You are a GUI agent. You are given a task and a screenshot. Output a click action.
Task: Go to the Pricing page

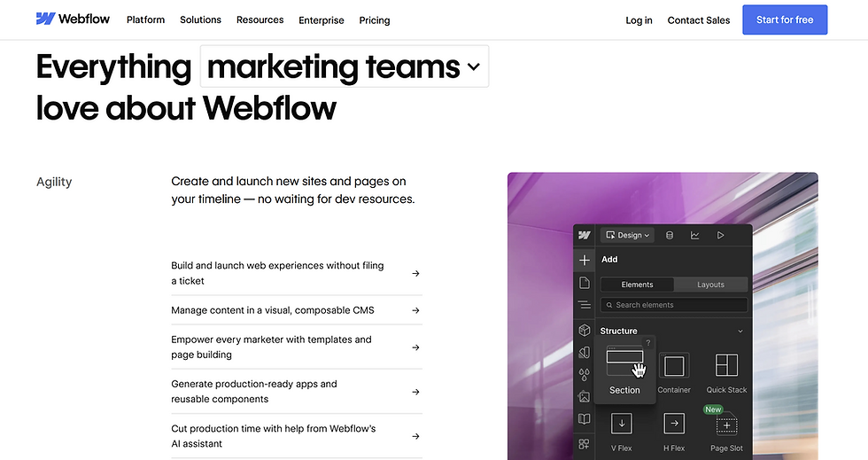pos(374,20)
